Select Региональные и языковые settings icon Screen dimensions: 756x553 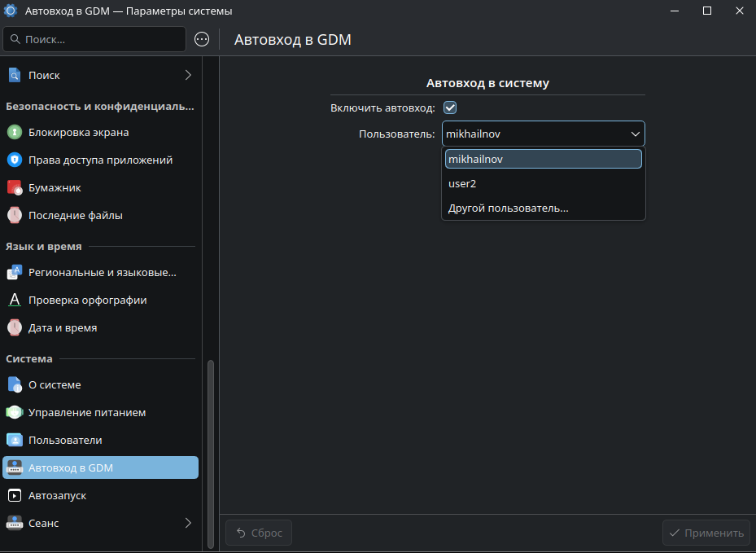(x=15, y=272)
